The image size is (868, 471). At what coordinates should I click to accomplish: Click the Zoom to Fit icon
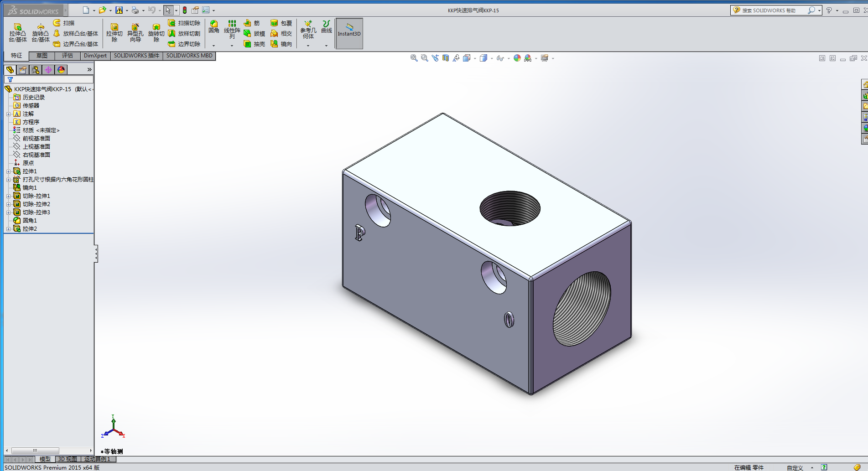(414, 58)
